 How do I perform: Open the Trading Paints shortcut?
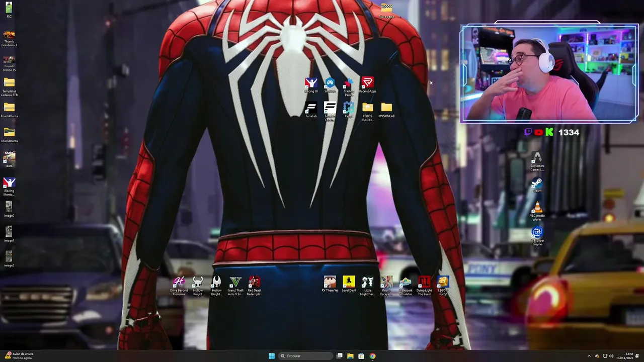[x=349, y=87]
